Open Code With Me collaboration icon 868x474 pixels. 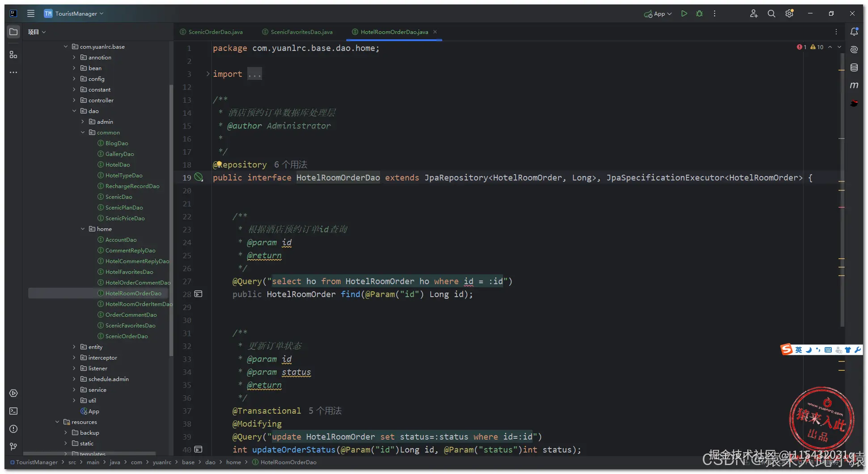pos(754,13)
